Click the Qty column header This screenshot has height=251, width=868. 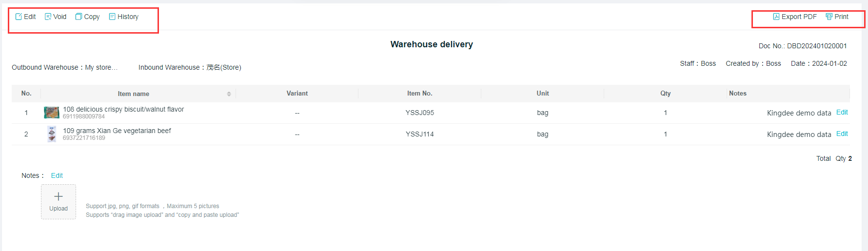665,93
